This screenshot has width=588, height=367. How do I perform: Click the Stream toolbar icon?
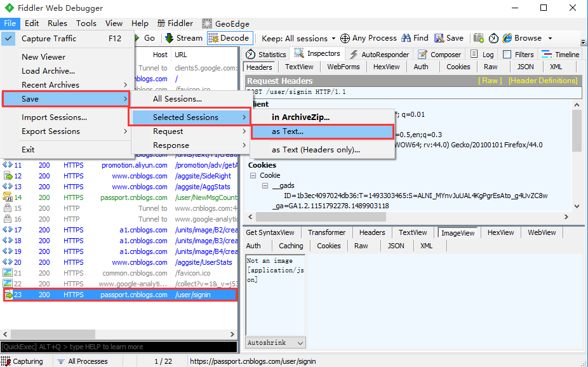pyautogui.click(x=170, y=38)
